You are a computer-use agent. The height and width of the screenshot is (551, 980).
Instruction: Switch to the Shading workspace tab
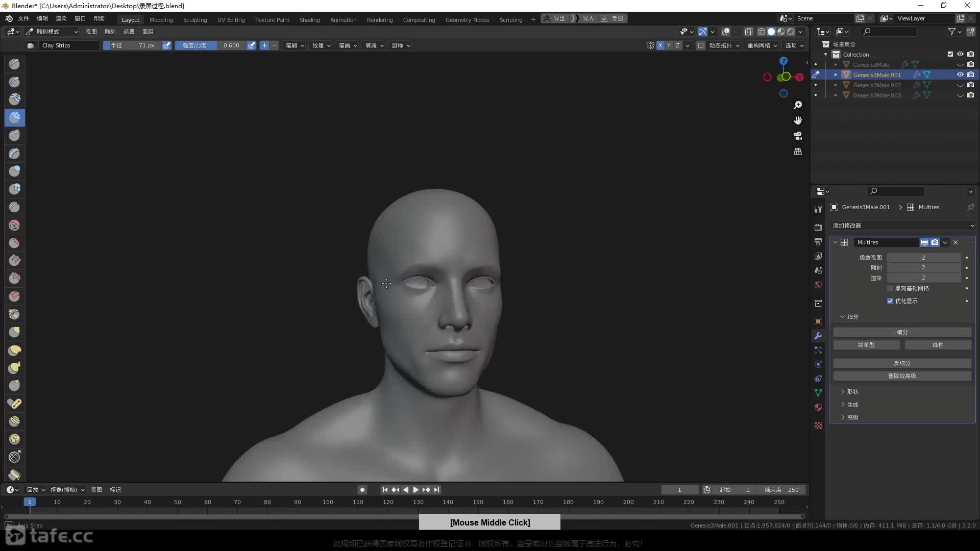click(309, 19)
